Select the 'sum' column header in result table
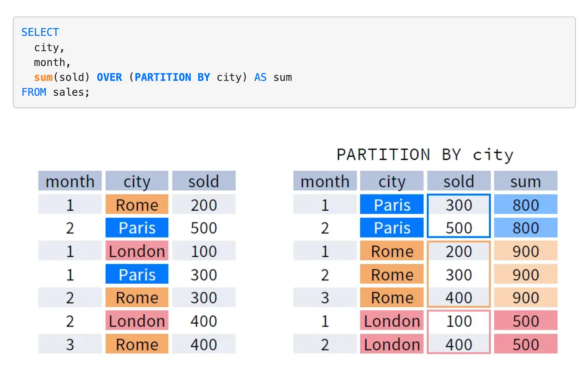Screen dimensions: 588x382 (x=525, y=181)
